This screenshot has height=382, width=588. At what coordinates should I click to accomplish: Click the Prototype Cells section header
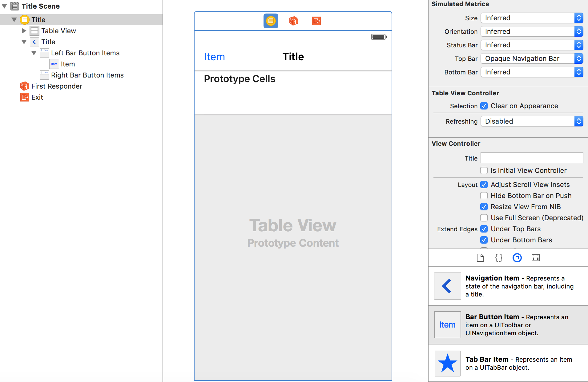tap(240, 79)
